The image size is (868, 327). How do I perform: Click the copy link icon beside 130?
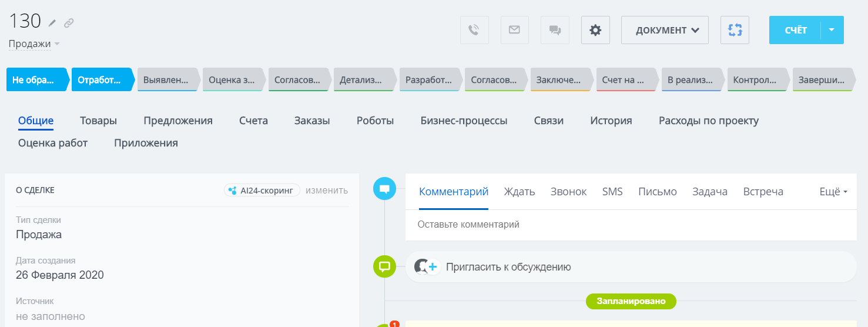click(x=69, y=23)
